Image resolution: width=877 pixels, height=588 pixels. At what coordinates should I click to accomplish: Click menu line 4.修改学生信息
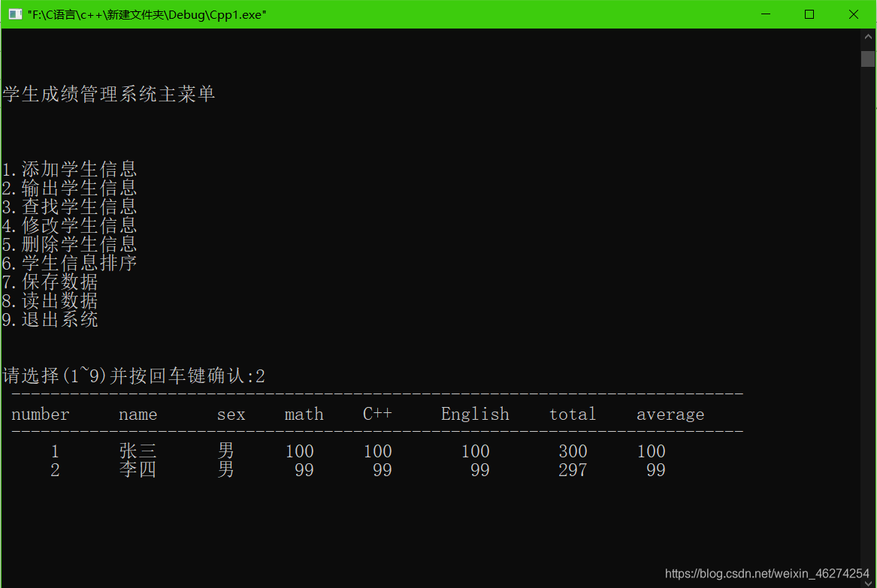pos(69,225)
